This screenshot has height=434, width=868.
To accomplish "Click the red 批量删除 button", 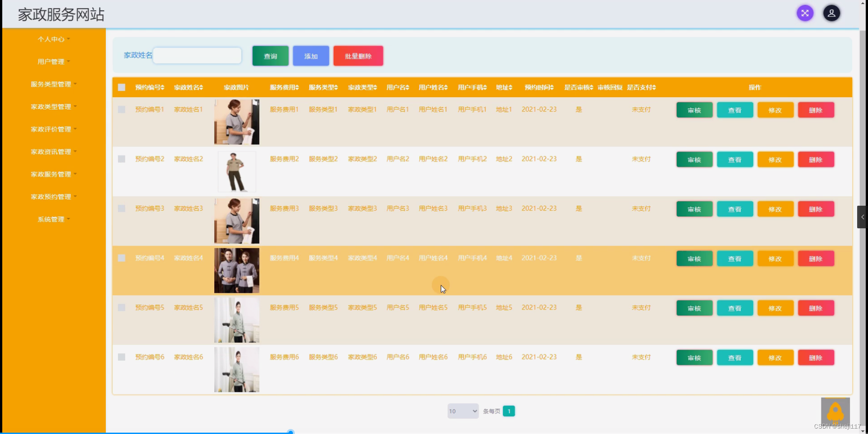I will click(x=358, y=56).
